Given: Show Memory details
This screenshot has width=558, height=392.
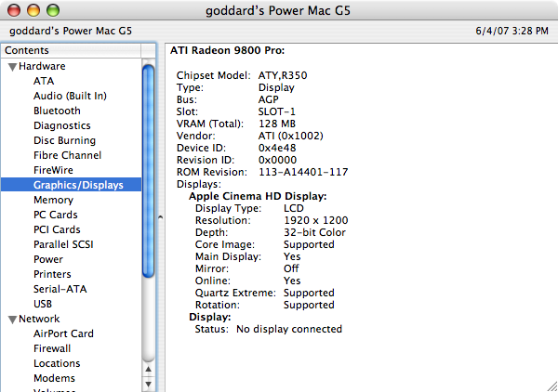Looking at the screenshot, I should [53, 200].
